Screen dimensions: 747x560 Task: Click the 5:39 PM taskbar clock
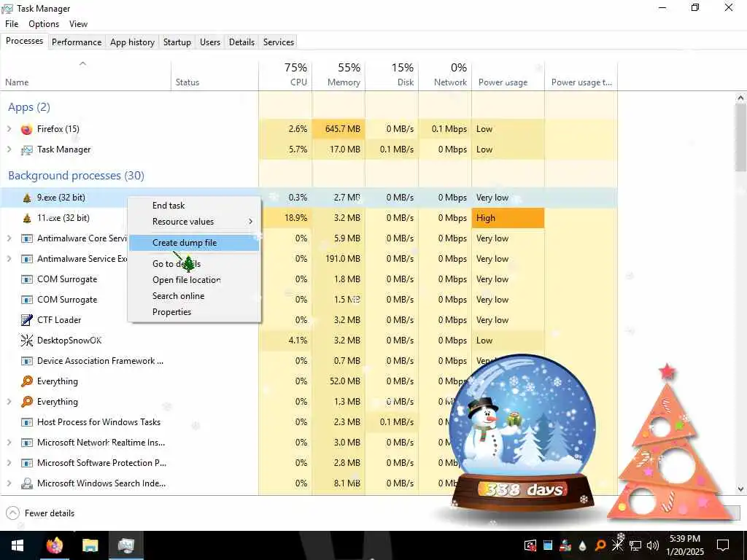tap(685, 545)
